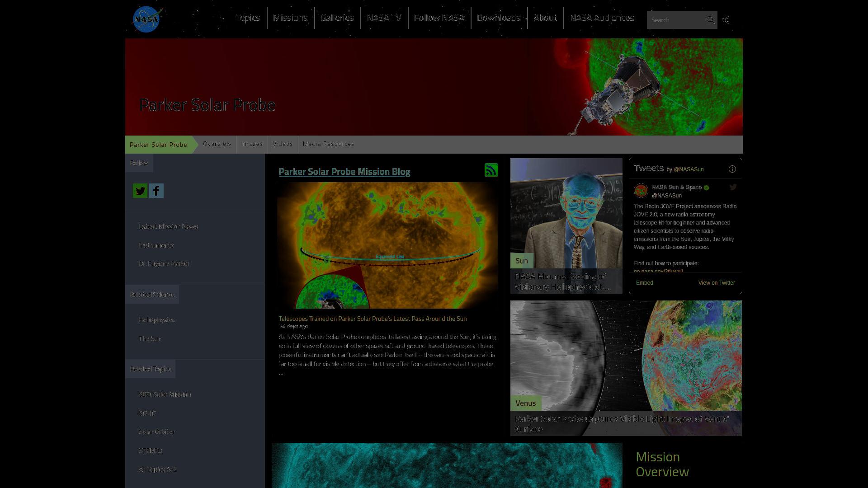
Task: Click the blog post Sun orbit image
Action: pos(388,245)
